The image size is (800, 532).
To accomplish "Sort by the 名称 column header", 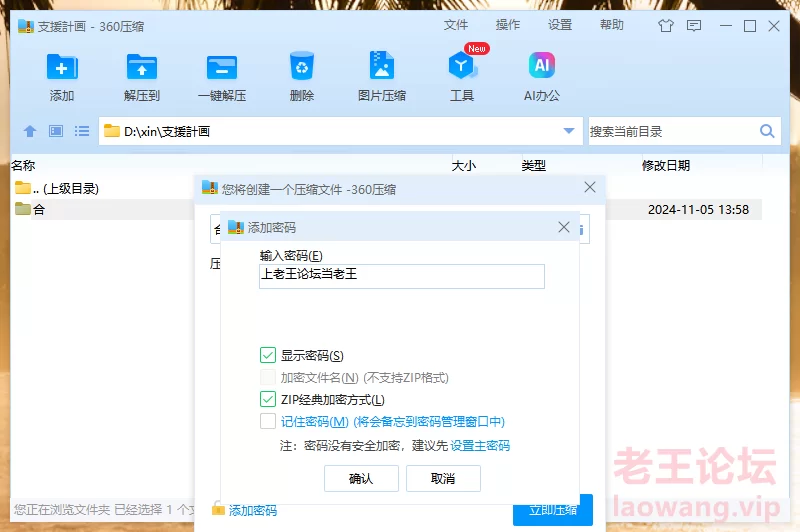I will click(x=23, y=165).
